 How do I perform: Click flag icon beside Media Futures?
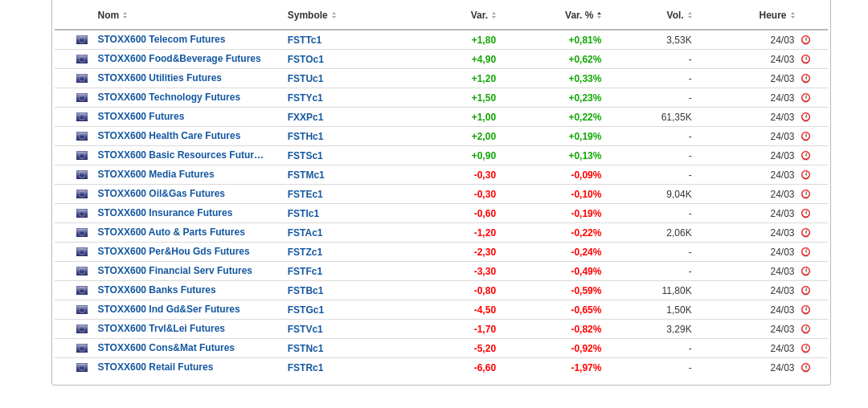82,174
